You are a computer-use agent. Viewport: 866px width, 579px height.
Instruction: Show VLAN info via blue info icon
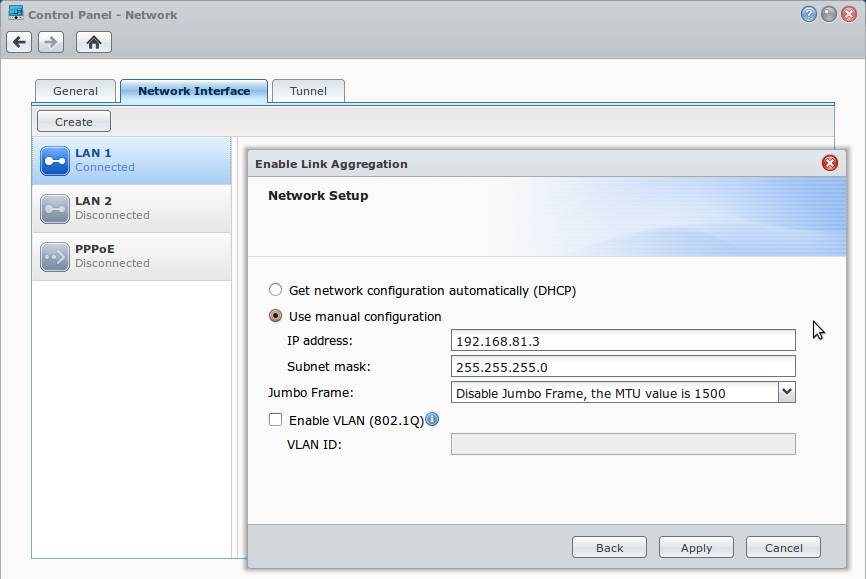click(x=432, y=419)
